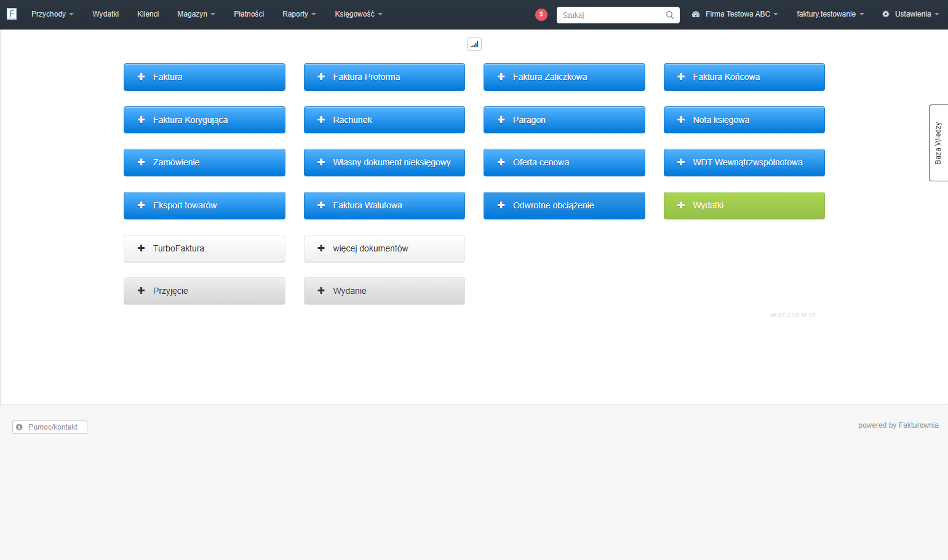Viewport: 948px width, 560px height.
Task: Expand the Raporty dropdown menu
Action: (x=299, y=14)
